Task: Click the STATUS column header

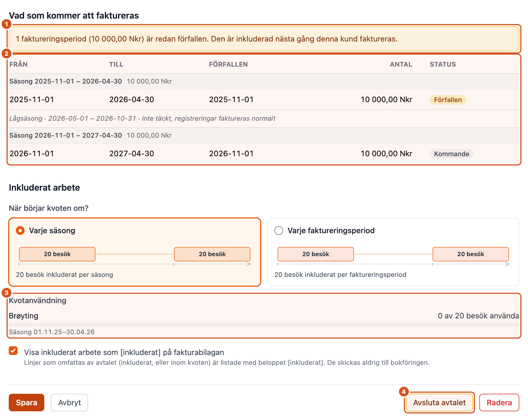Action: tap(443, 64)
